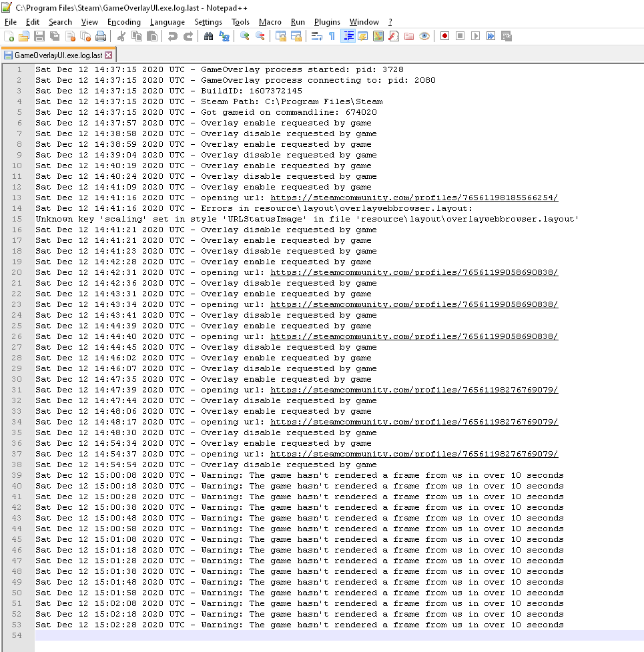Click the Close document toolbar icon

coord(70,37)
